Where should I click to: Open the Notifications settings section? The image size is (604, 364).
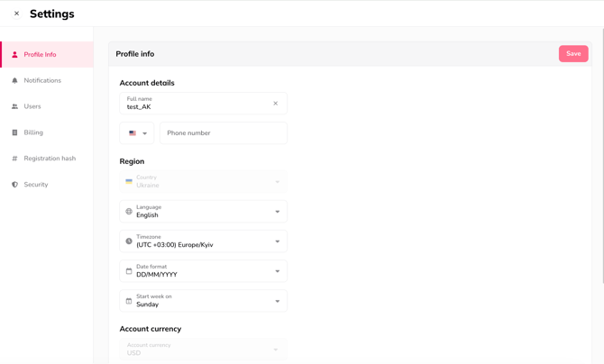pyautogui.click(x=47, y=80)
